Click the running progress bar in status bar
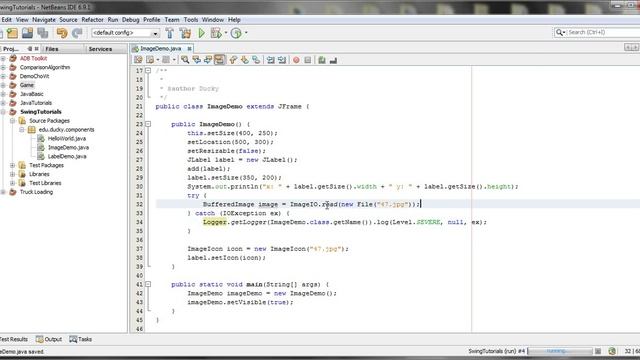The image size is (640, 360). pyautogui.click(x=560, y=351)
